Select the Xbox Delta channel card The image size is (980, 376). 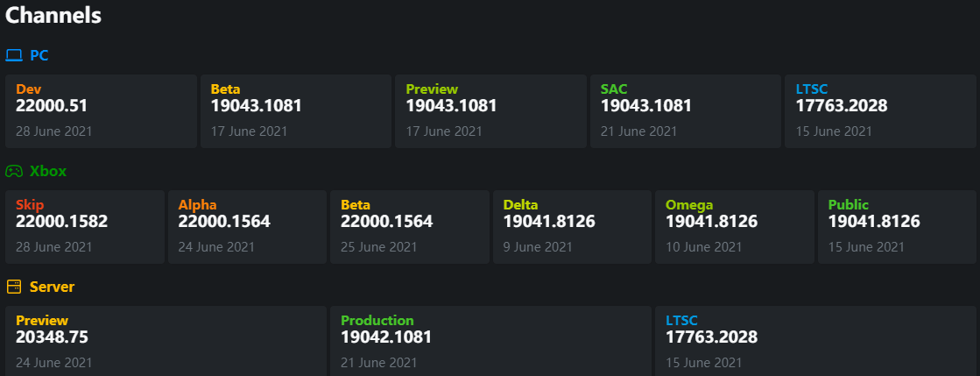[572, 227]
